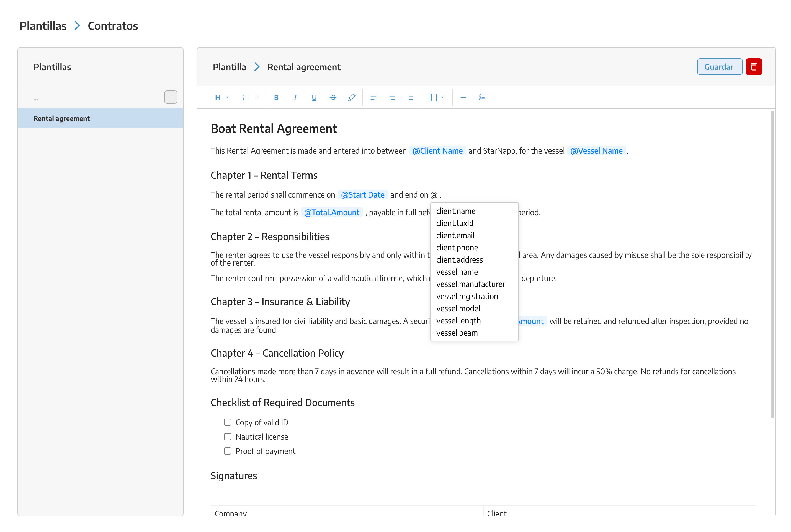The width and height of the screenshot is (791, 532).
Task: Toggle strikethrough formatting
Action: (x=333, y=98)
